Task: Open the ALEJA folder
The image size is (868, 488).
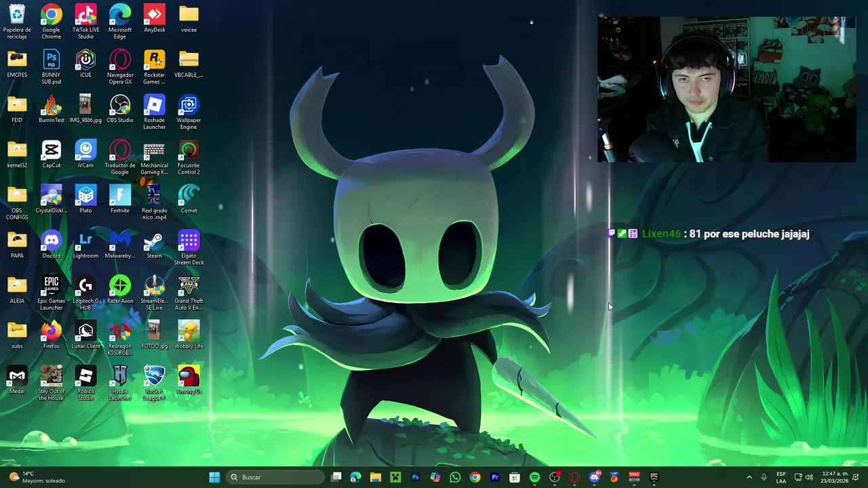Action: [x=17, y=290]
